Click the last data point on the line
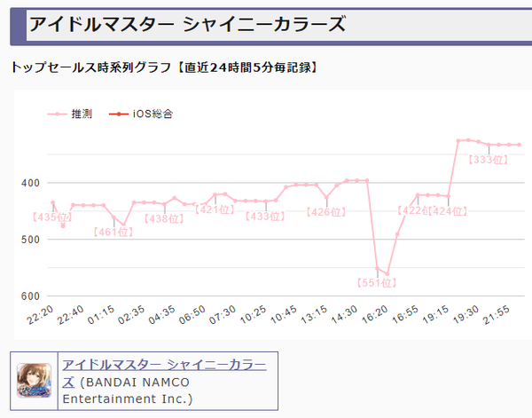The width and height of the screenshot is (532, 418). coord(519,145)
